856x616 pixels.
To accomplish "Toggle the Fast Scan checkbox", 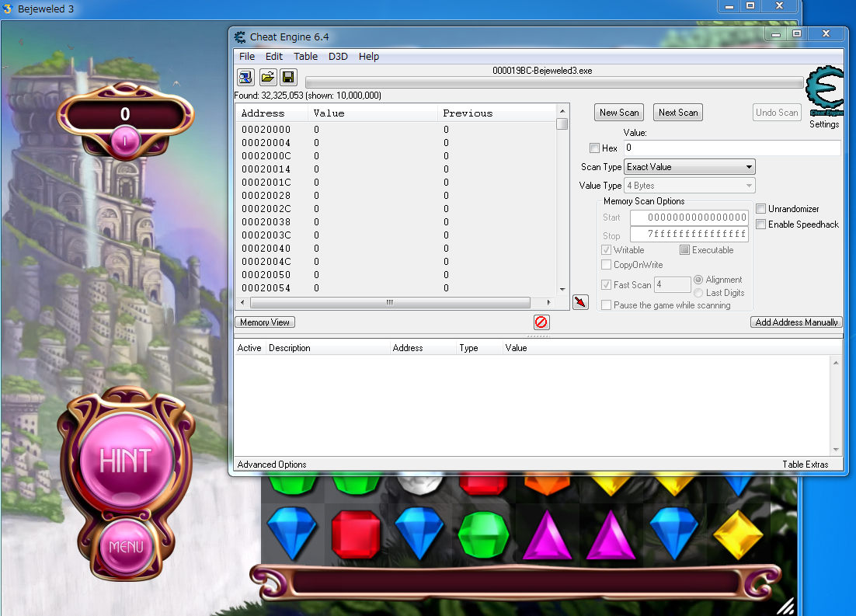I will 606,284.
